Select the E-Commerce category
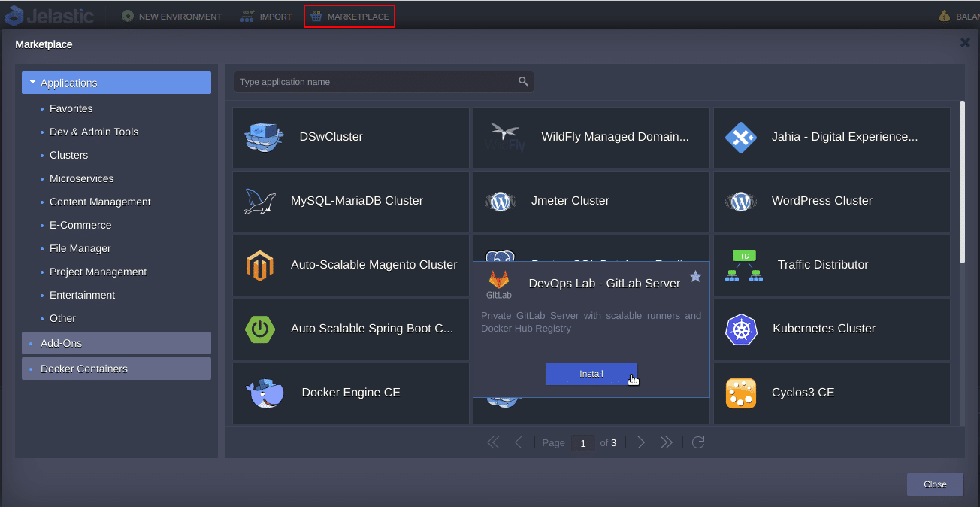The image size is (980, 507). [x=80, y=225]
